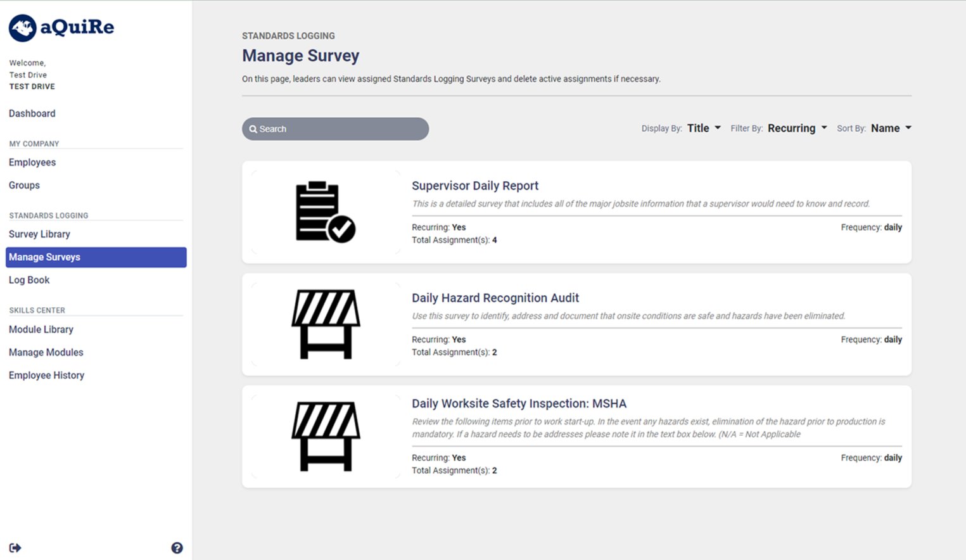Click the barricade icon for Daily Hazard Recognition Audit
966x560 pixels.
pyautogui.click(x=326, y=324)
